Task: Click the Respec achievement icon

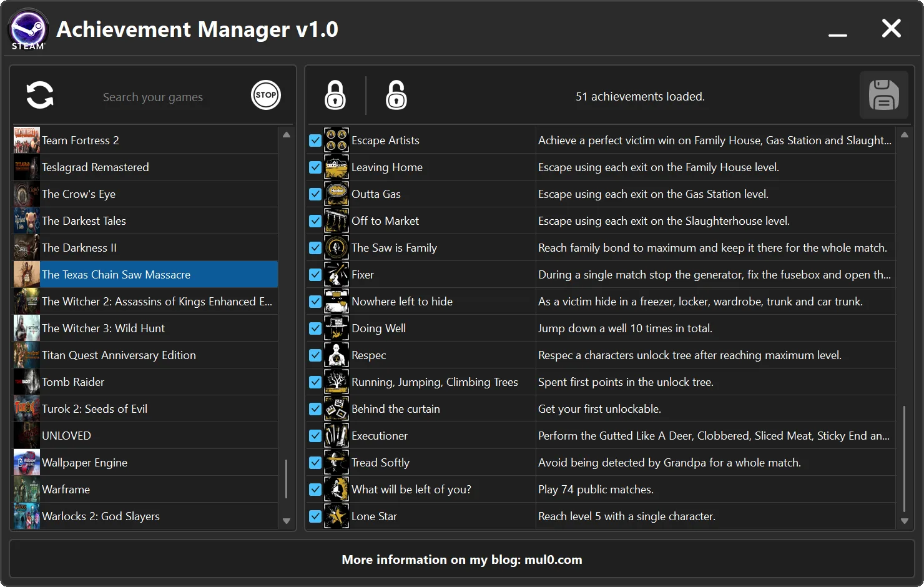Action: pos(337,355)
